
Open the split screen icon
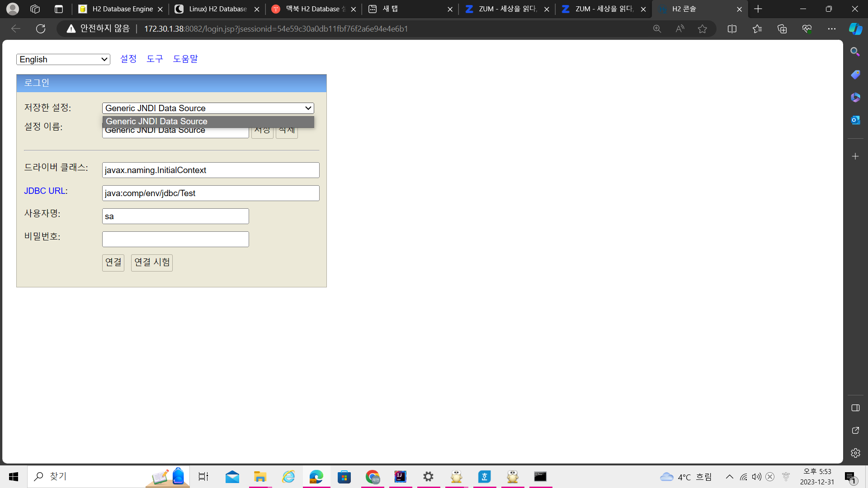point(732,29)
